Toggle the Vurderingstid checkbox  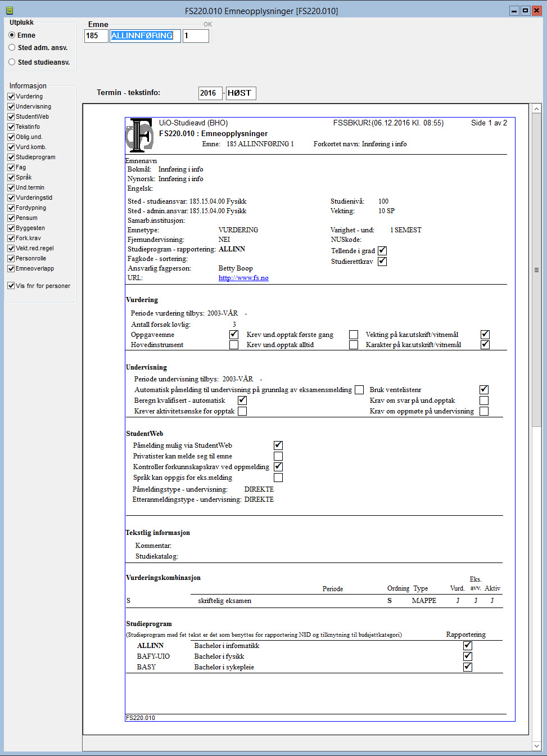[x=11, y=197]
